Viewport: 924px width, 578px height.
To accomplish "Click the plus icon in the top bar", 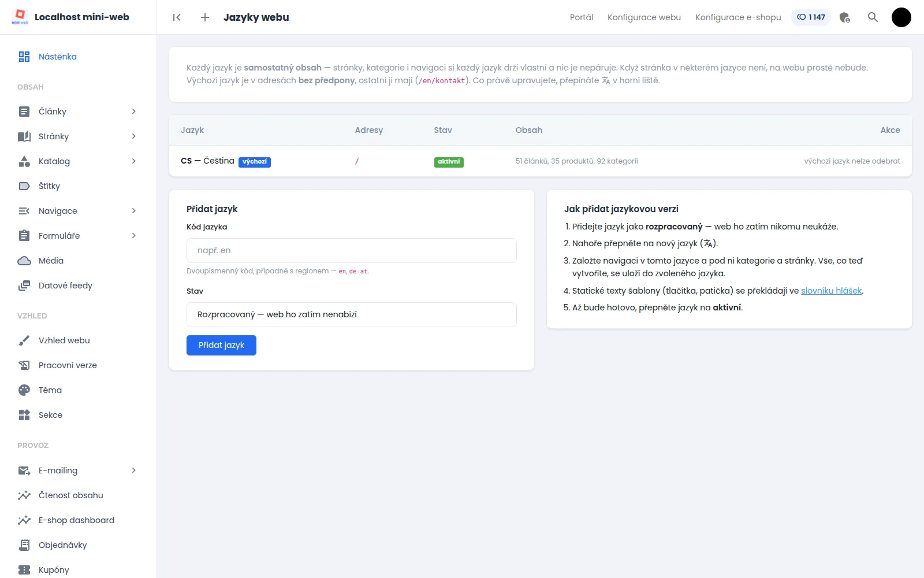I will coord(205,17).
